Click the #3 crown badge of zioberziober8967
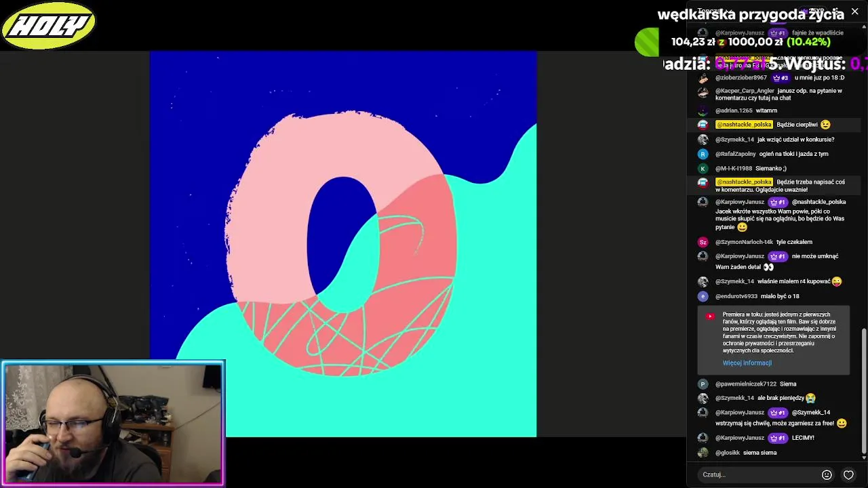The image size is (868, 488). pyautogui.click(x=780, y=77)
